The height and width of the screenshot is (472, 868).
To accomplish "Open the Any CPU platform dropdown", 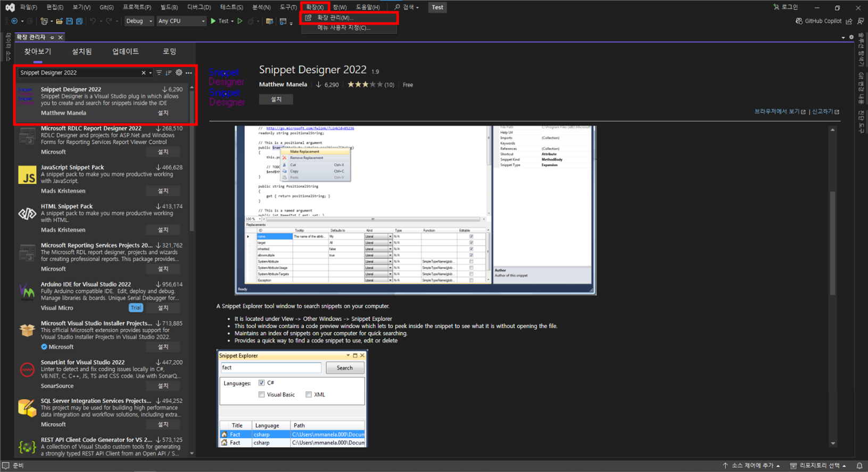I will pos(181,21).
